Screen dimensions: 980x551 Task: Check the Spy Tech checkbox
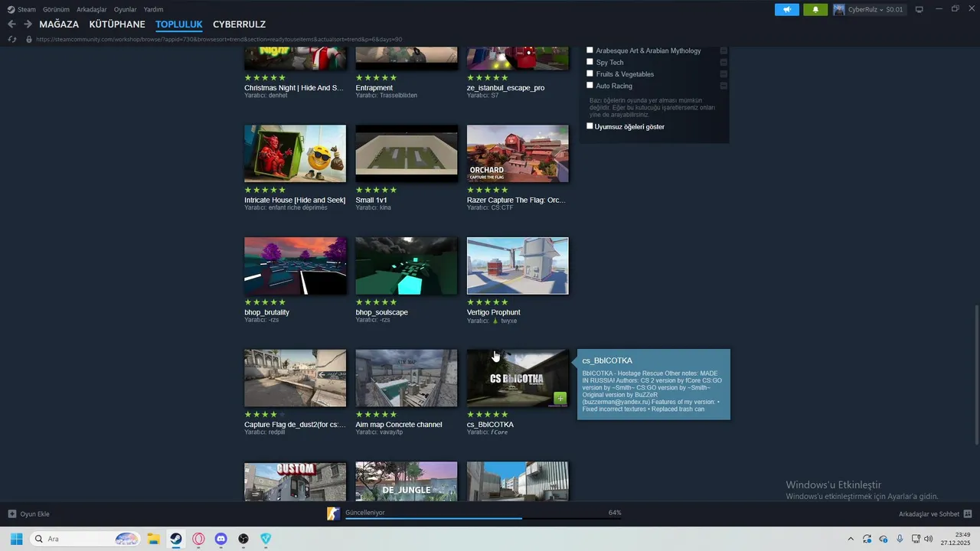(590, 61)
